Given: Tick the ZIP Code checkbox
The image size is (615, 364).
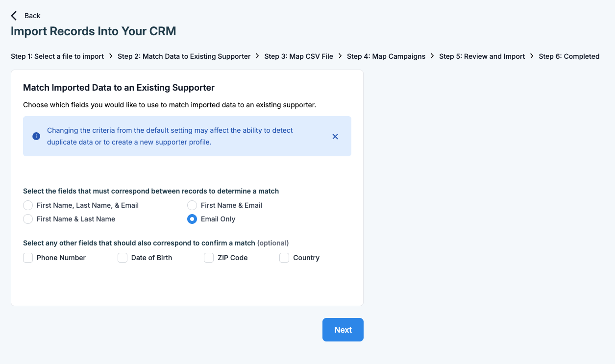Looking at the screenshot, I should click(x=209, y=258).
